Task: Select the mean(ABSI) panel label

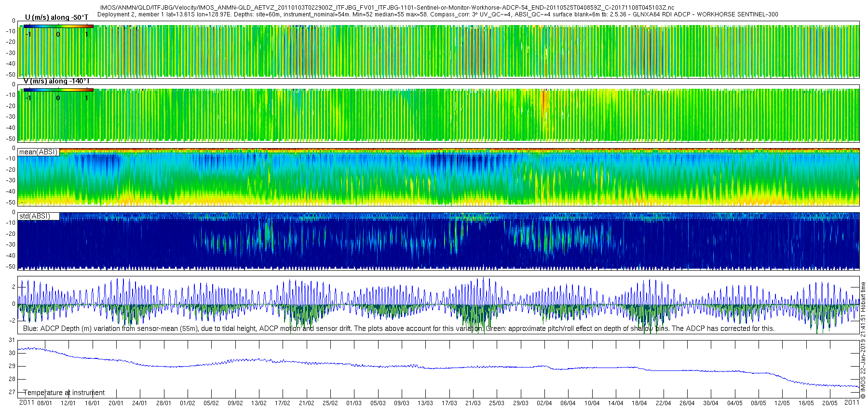Action: pos(39,152)
